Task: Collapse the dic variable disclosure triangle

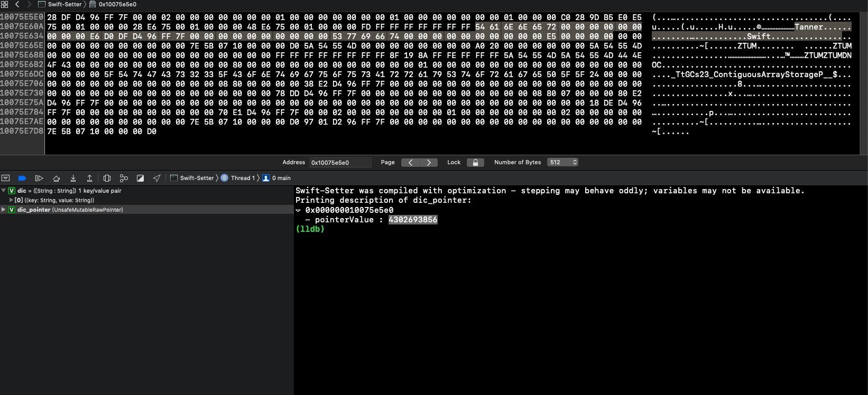Action: pyautogui.click(x=4, y=191)
